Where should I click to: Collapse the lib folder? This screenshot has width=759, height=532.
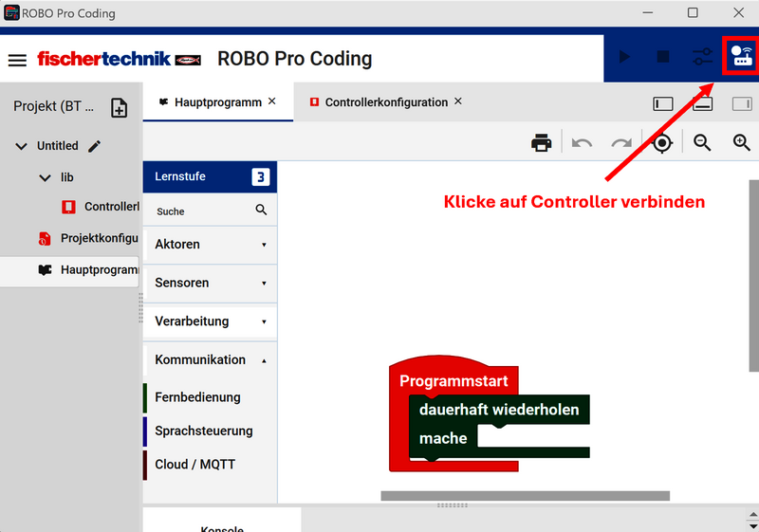coord(45,178)
